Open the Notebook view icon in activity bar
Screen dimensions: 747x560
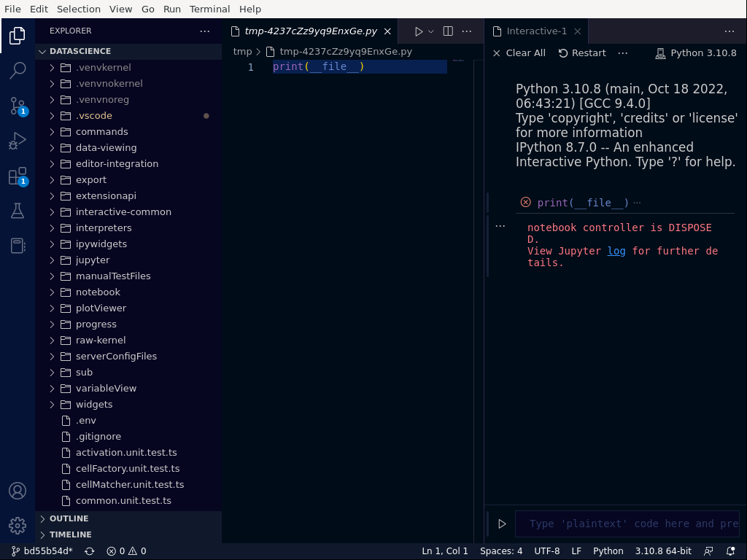18,246
